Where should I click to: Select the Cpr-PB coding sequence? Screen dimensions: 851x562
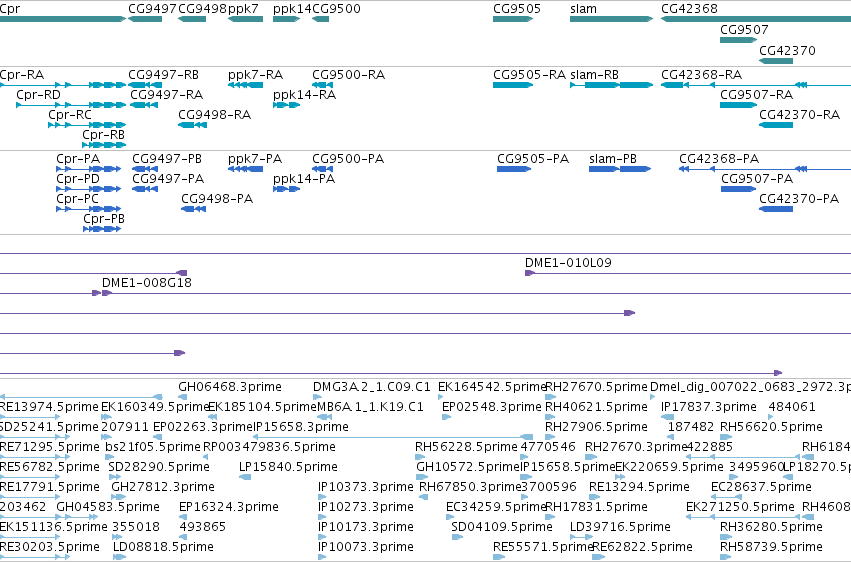[x=102, y=229]
